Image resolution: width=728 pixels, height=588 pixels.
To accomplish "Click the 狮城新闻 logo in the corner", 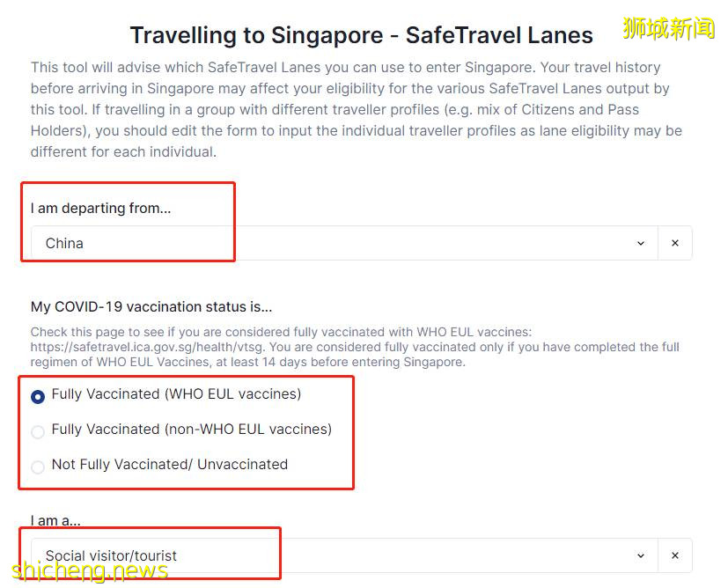I will (668, 29).
